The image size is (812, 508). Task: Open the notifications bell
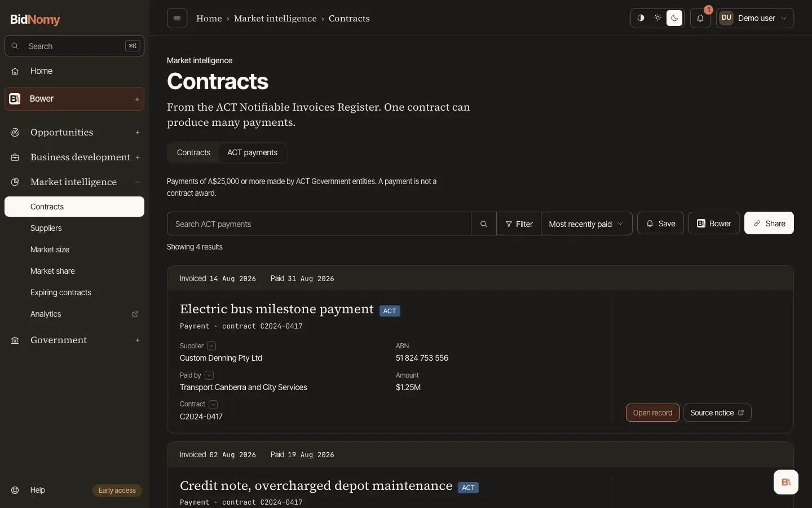point(700,18)
